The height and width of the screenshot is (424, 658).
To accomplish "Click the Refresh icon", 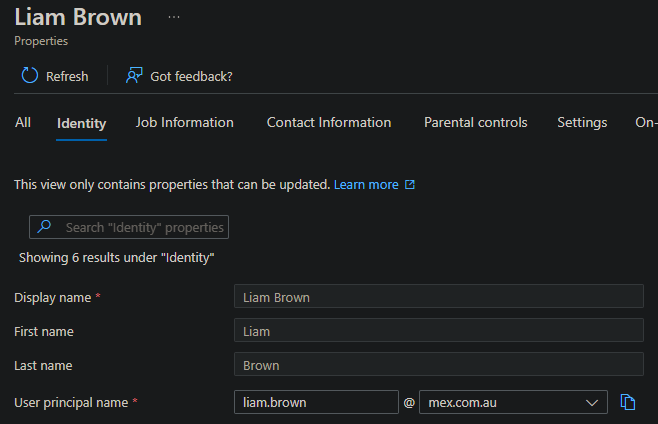I will tap(29, 76).
